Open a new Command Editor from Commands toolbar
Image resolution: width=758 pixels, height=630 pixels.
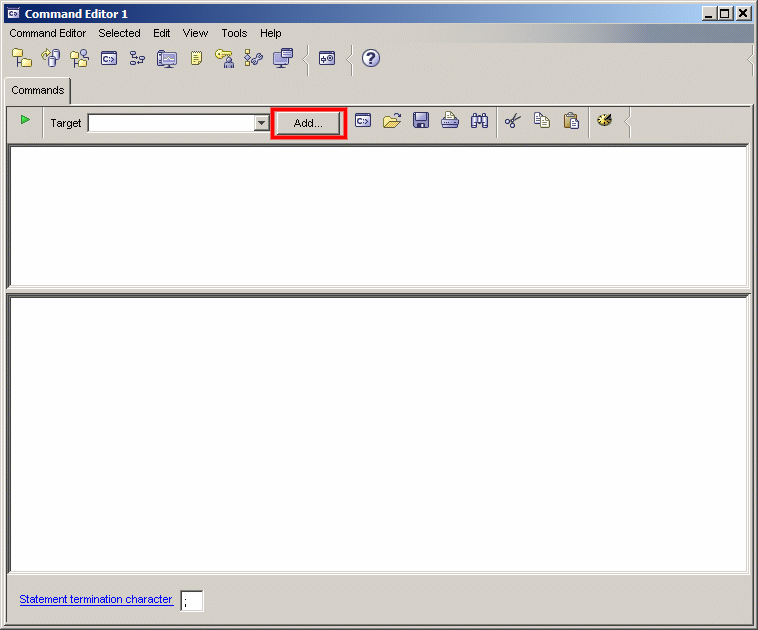(x=363, y=120)
